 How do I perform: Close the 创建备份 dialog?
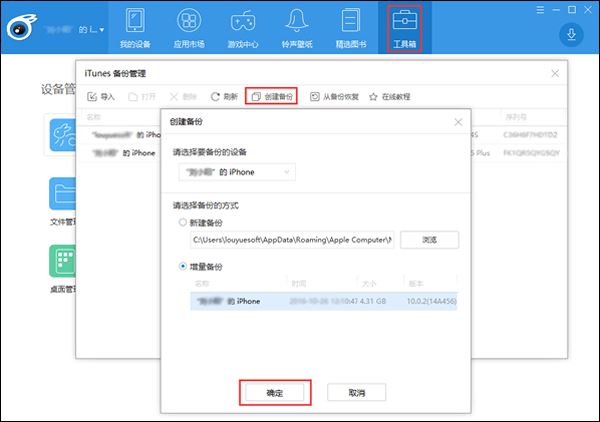click(458, 122)
